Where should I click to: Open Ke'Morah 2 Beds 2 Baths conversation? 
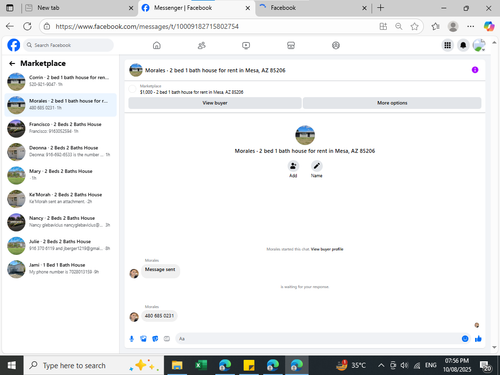[x=60, y=199]
